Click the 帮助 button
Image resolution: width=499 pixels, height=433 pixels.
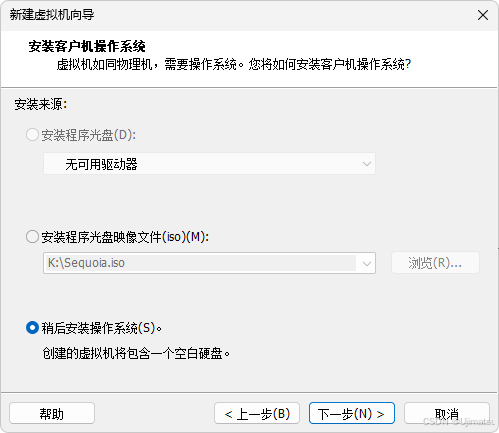pos(52,413)
